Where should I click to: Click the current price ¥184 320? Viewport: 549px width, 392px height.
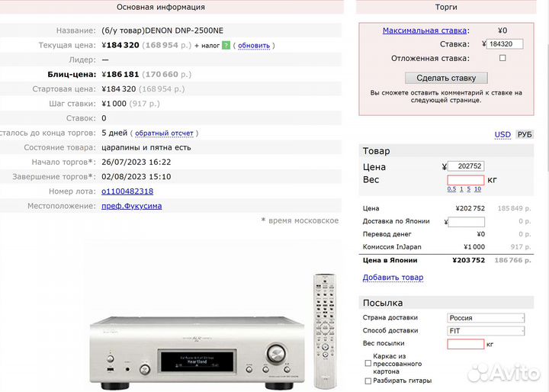pos(120,45)
